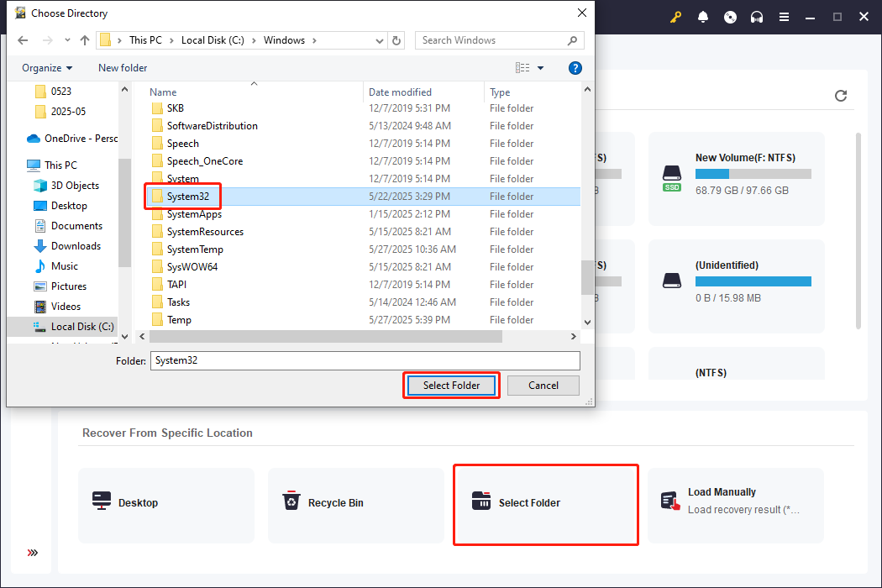Select Windows in the breadcrumb path
Image resolution: width=882 pixels, height=588 pixels.
(x=285, y=39)
